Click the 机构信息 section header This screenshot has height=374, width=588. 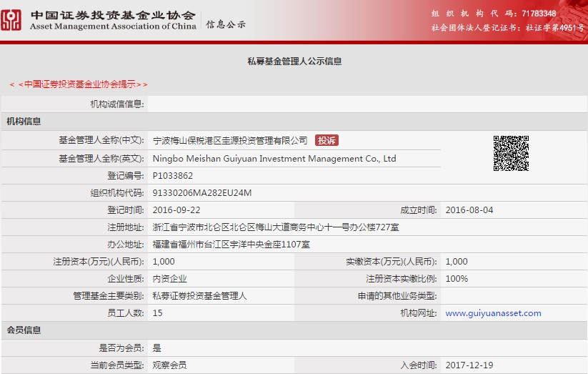point(24,122)
